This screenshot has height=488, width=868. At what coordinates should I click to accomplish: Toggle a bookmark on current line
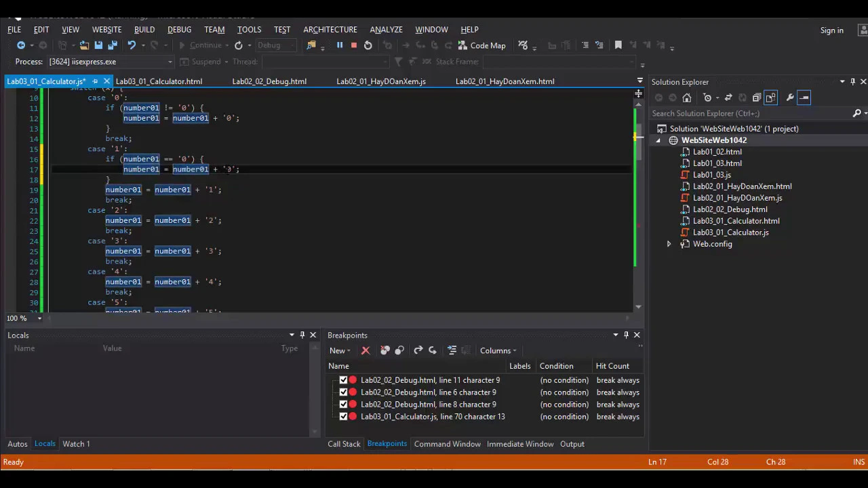(x=618, y=45)
